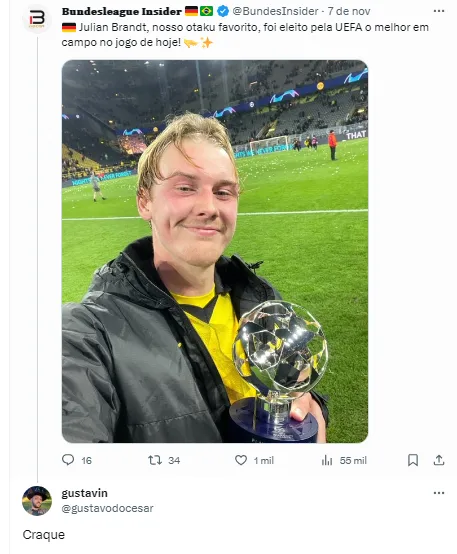Like the tweet with the heart icon

click(241, 460)
